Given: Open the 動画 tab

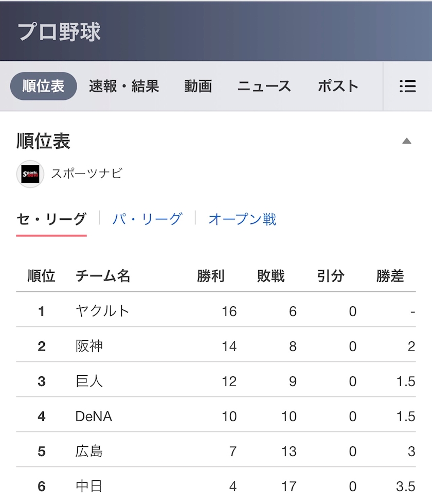Looking at the screenshot, I should click(198, 86).
